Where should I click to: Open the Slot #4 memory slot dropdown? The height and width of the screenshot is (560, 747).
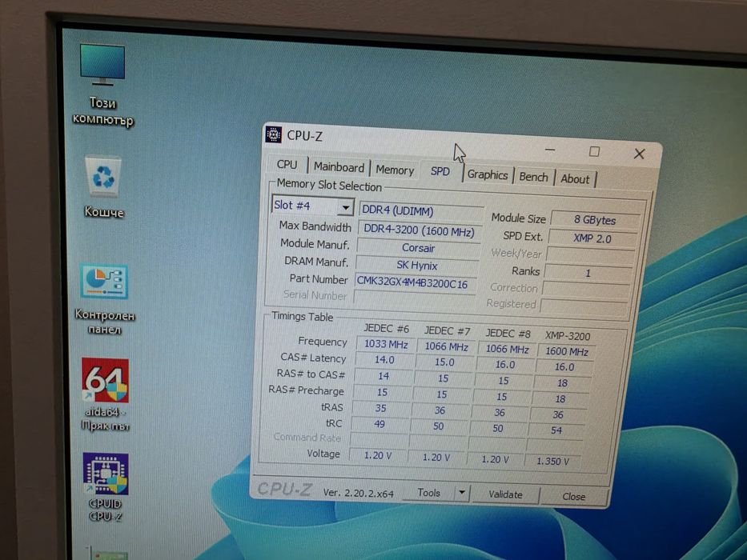(312, 206)
